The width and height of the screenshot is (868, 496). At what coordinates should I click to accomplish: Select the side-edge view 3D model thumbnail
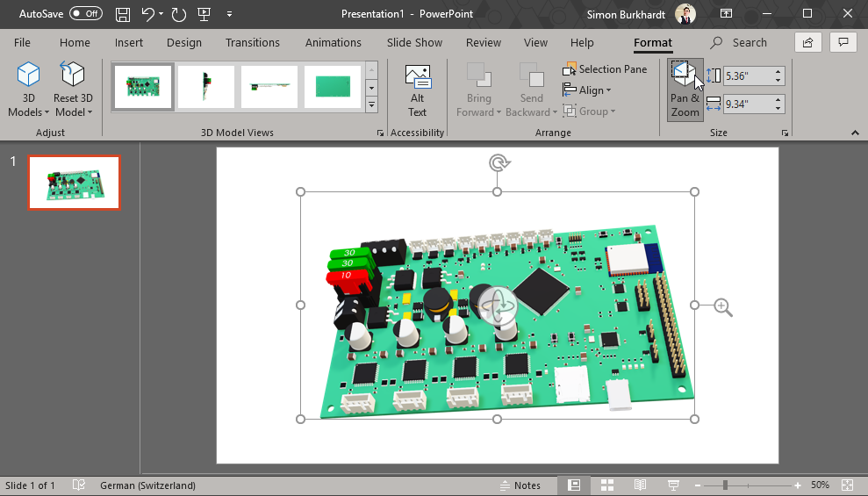tap(206, 87)
